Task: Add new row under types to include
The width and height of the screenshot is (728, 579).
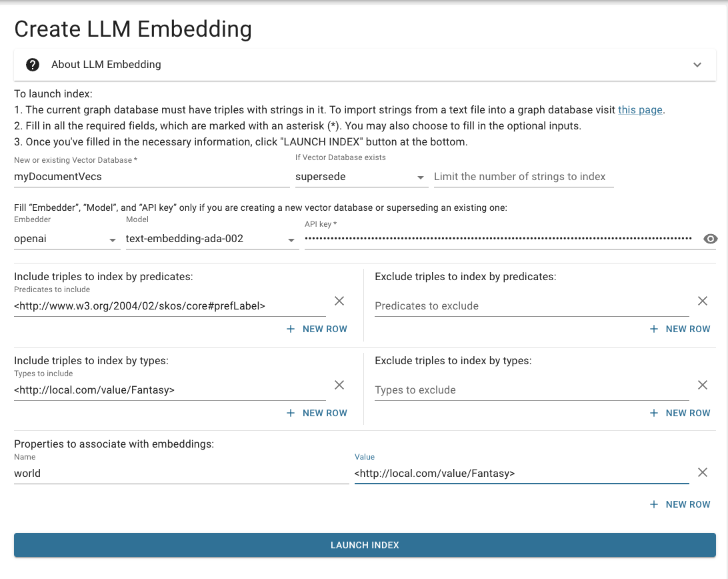Action: (317, 413)
